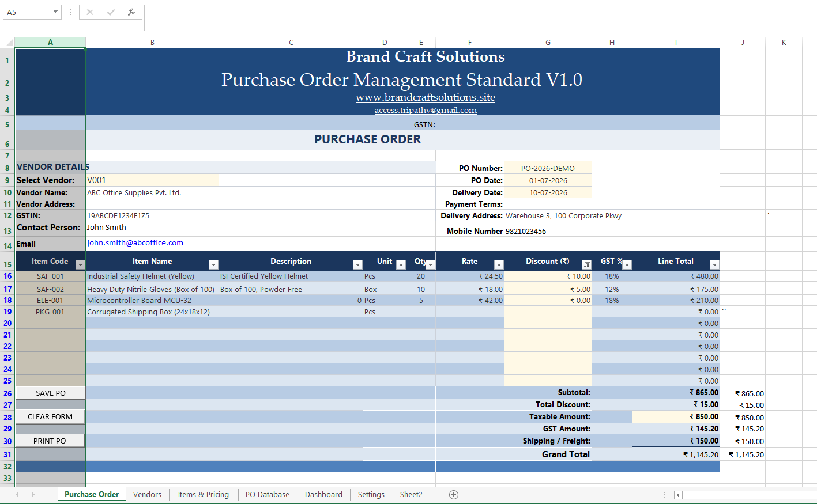Click the sheet tab bar splitter dots
Image resolution: width=817 pixels, height=504 pixels.
coord(664,495)
